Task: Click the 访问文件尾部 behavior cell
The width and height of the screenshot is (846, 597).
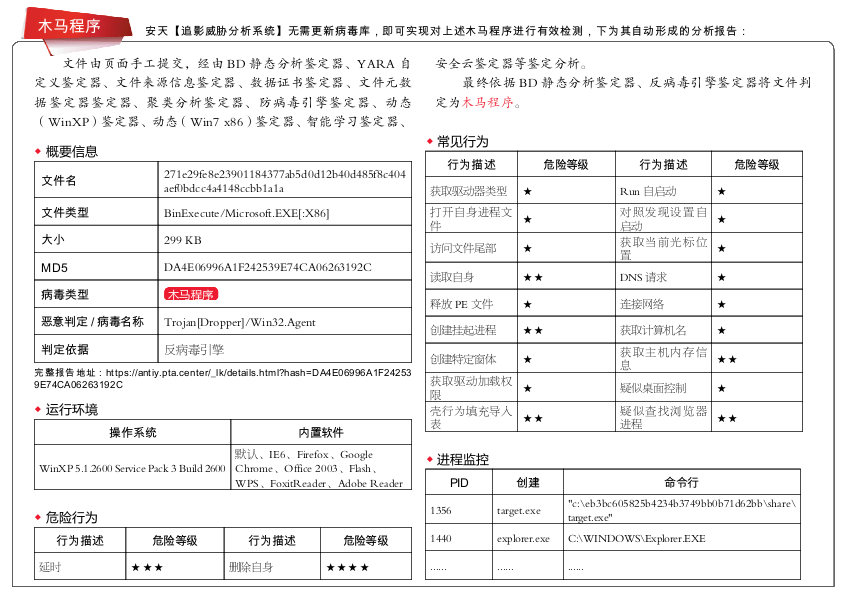Action: (472, 248)
